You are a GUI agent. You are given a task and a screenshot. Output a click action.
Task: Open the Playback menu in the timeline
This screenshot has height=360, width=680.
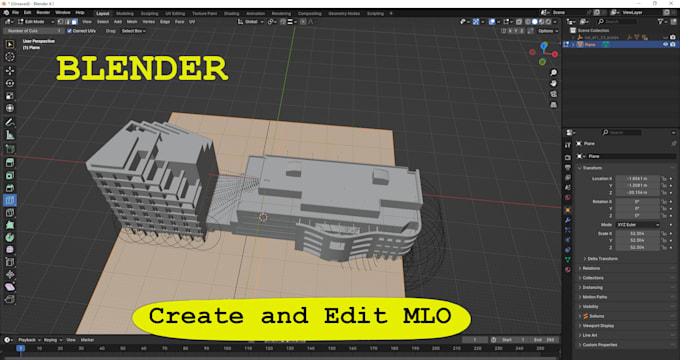coord(29,340)
